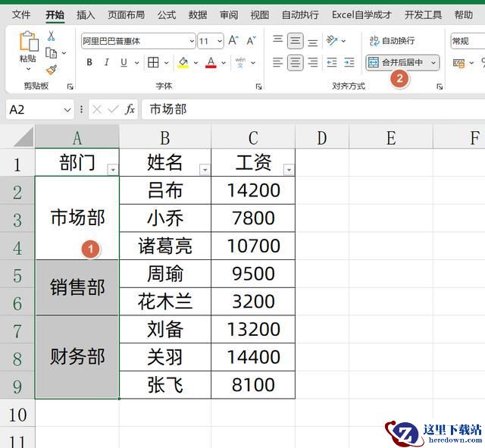
Task: Switch to the 页面布局 tab
Action: coord(127,14)
